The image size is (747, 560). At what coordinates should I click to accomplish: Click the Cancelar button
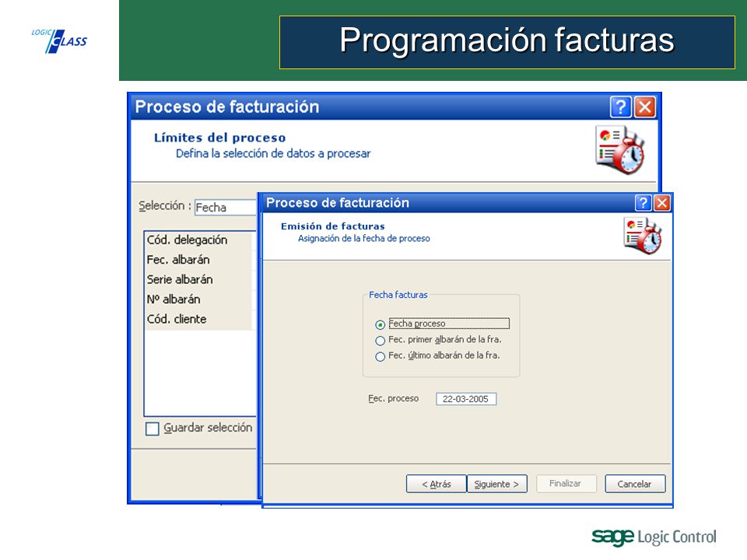635,484
